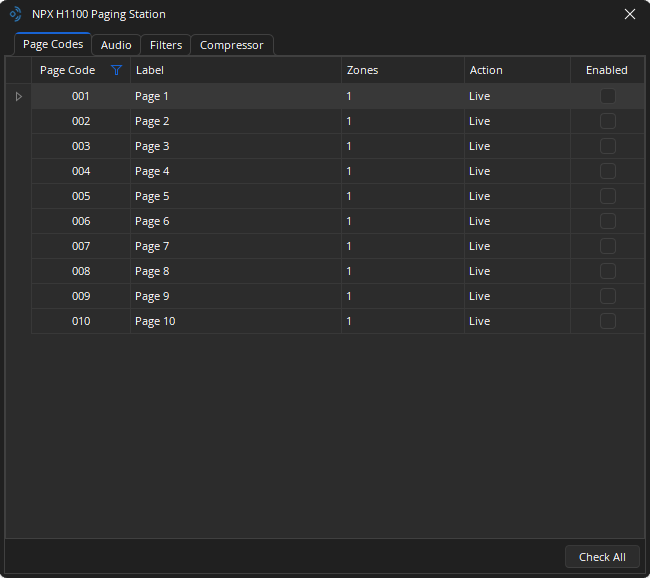The width and height of the screenshot is (650, 578).
Task: Enable the checkbox for Page 1
Action: click(x=607, y=96)
